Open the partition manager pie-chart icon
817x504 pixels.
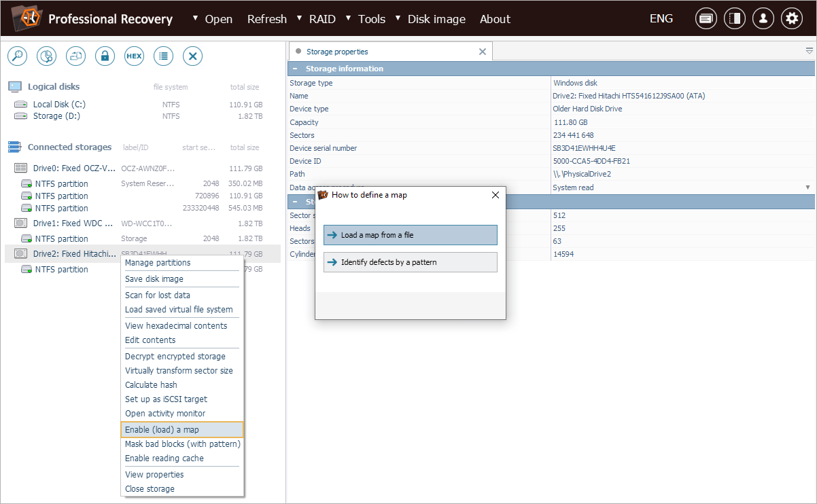click(46, 56)
